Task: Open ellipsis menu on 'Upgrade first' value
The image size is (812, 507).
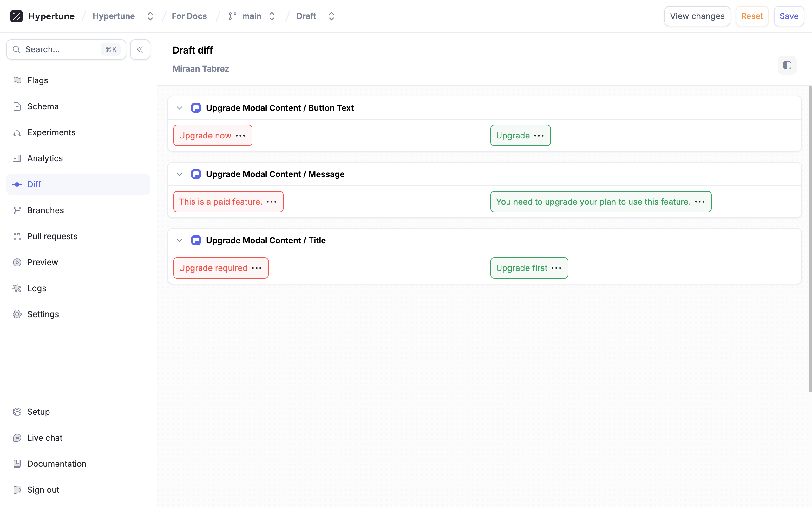Action: (556, 268)
